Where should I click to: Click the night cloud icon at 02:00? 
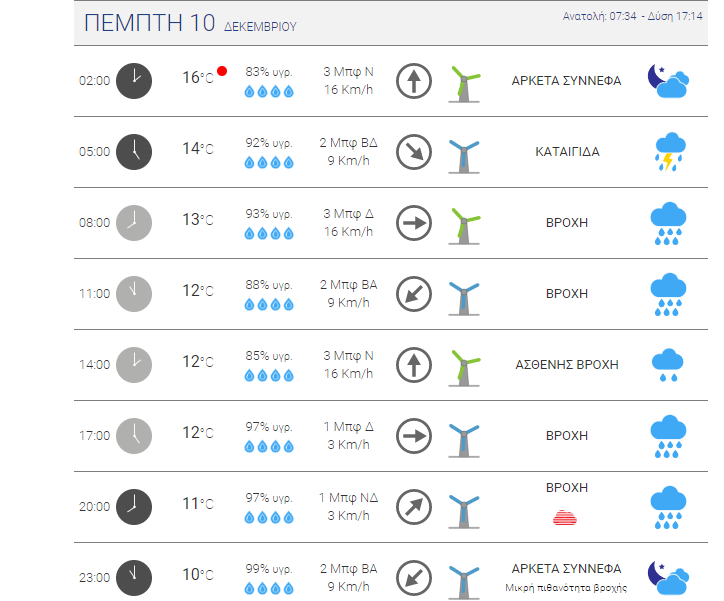pyautogui.click(x=668, y=81)
